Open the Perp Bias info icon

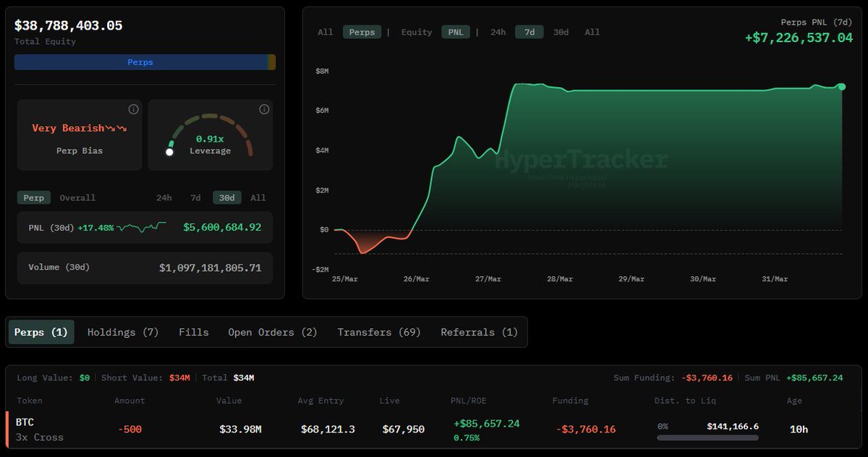click(133, 109)
